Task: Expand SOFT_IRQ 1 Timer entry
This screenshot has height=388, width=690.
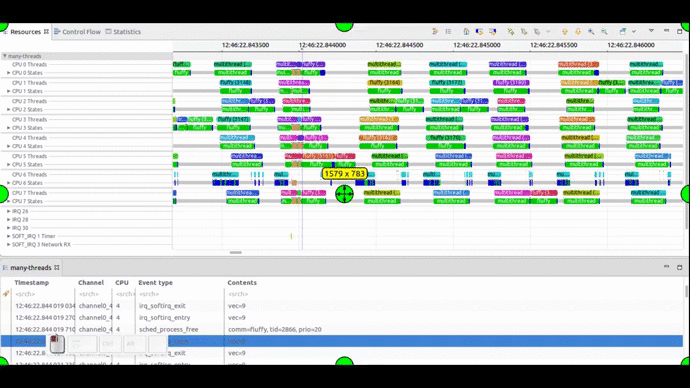Action: click(x=8, y=236)
